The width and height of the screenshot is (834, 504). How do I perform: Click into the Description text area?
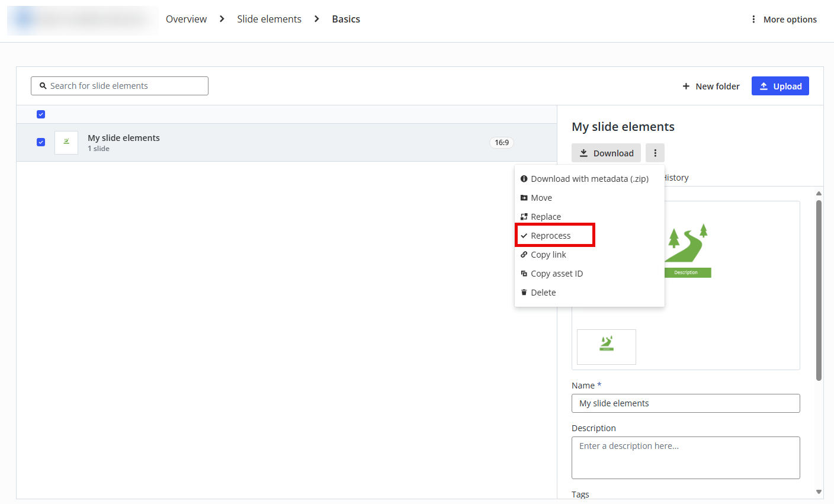[686, 458]
